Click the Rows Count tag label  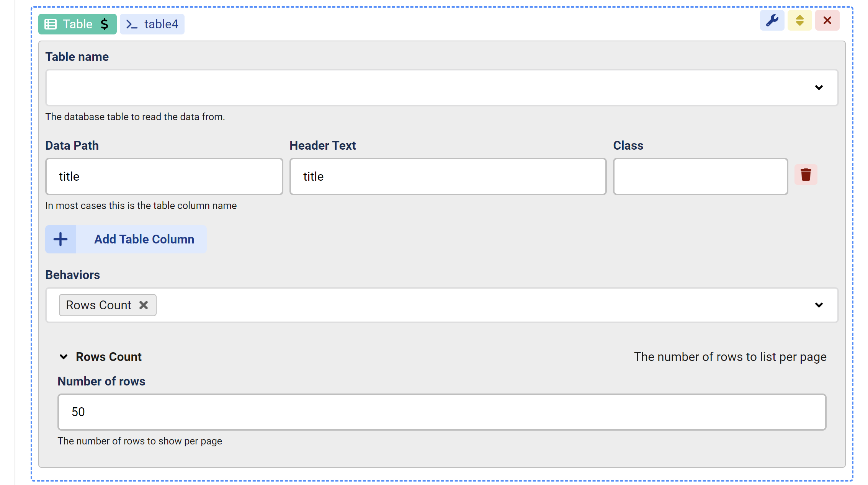[98, 305]
